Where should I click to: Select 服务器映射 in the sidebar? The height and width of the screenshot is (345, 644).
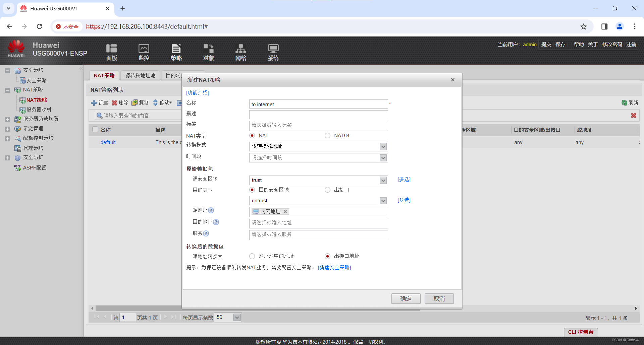pos(39,110)
